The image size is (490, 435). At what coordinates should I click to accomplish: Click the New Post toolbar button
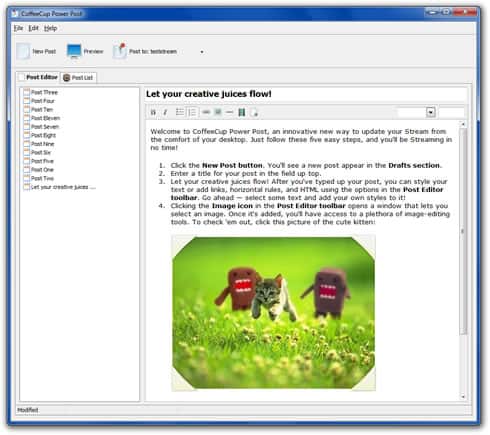point(36,51)
